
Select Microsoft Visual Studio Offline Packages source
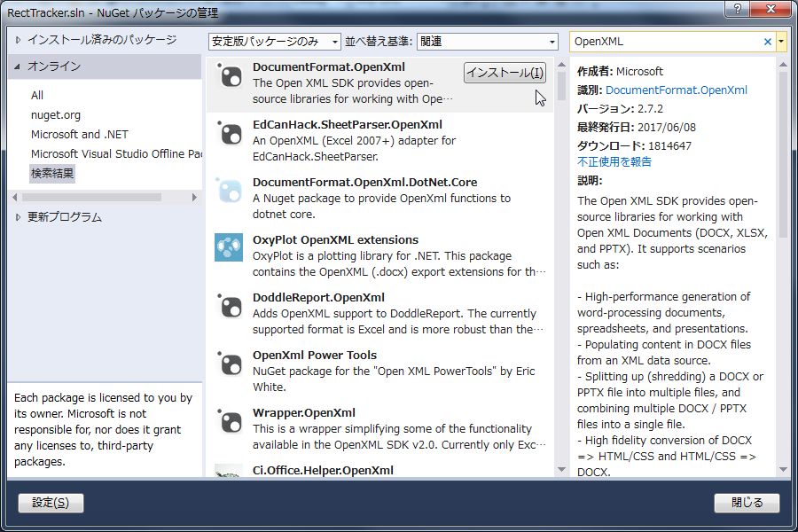coord(116,153)
